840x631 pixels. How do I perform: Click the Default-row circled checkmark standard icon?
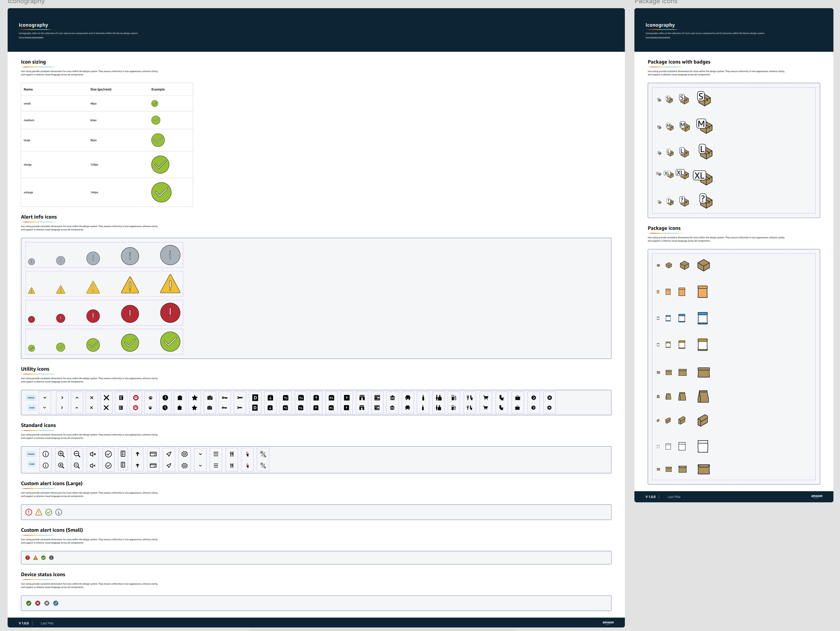pyautogui.click(x=108, y=454)
